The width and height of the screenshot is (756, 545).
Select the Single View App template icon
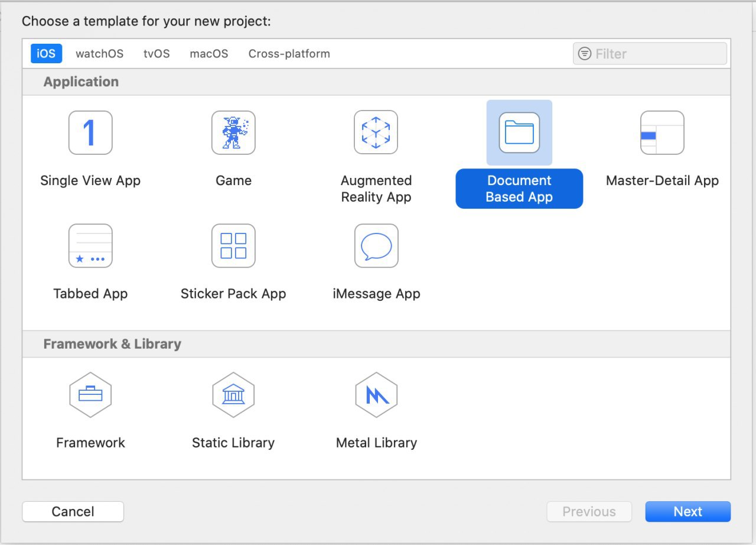[90, 132]
